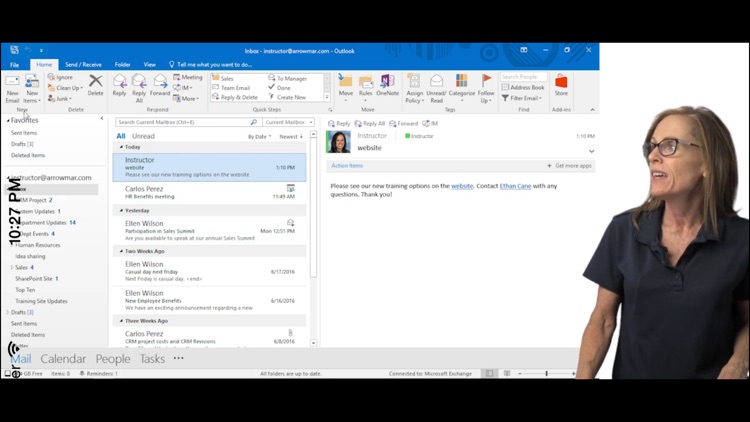Show only Unread messages
This screenshot has height=422, width=750.
pos(143,136)
